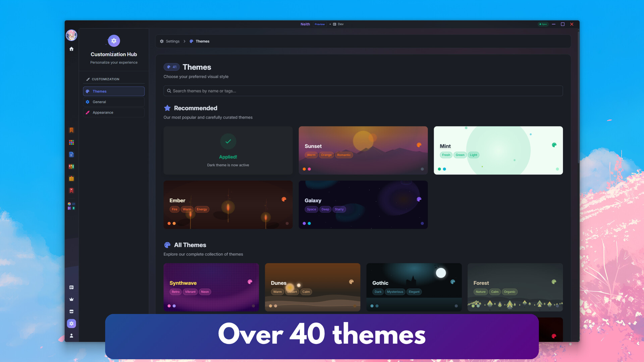Open the orange bookmark icon app

point(71,130)
